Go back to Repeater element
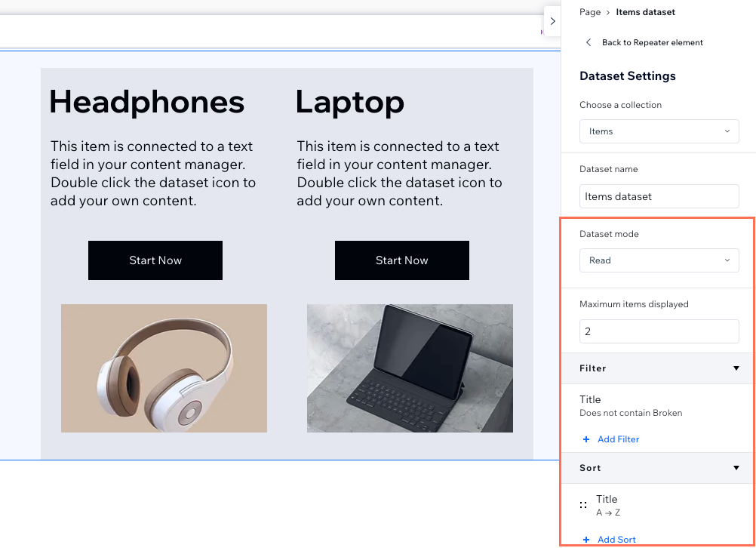Image resolution: width=756 pixels, height=548 pixels. tap(653, 42)
